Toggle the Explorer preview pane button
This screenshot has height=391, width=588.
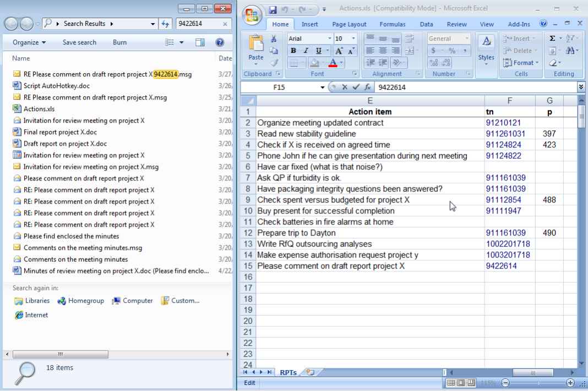[x=200, y=42]
